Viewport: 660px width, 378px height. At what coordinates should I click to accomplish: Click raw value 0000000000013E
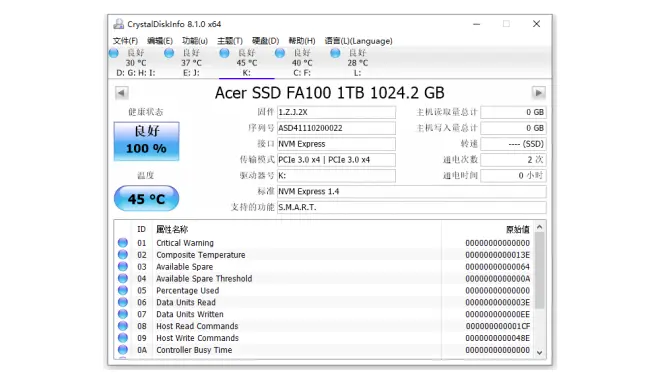pos(498,255)
